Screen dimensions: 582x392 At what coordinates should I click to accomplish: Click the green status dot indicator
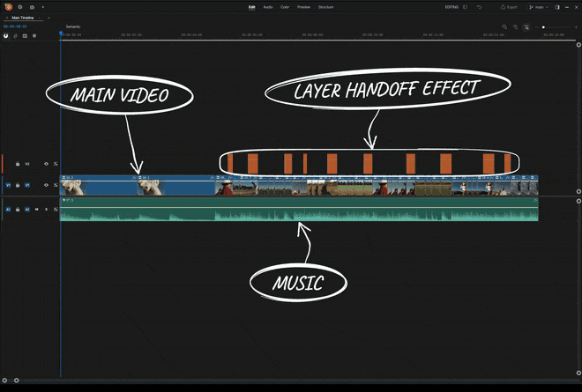click(43, 7)
